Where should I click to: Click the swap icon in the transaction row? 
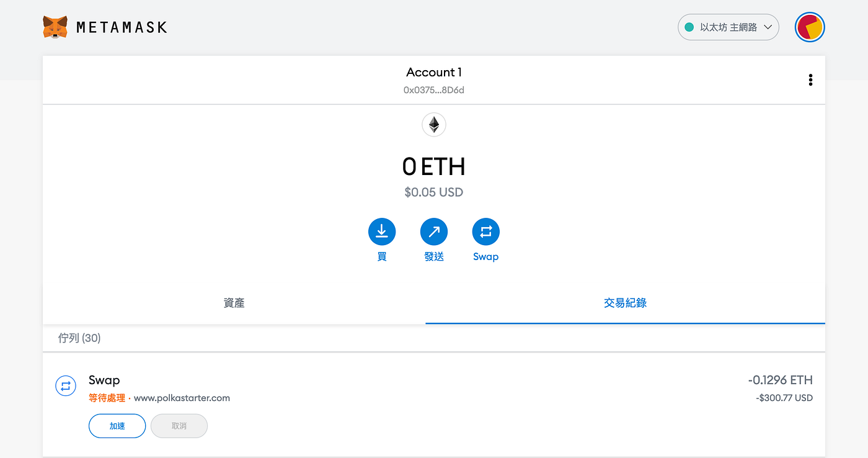pyautogui.click(x=66, y=386)
